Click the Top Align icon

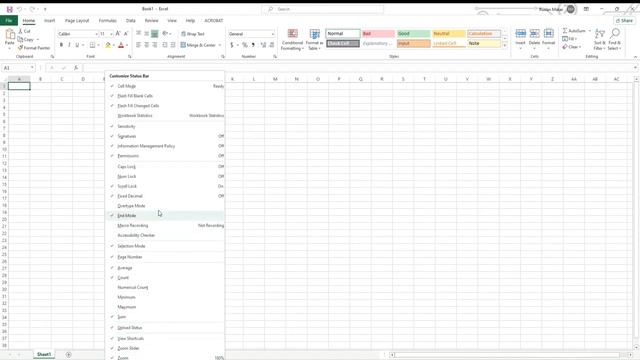[138, 33]
